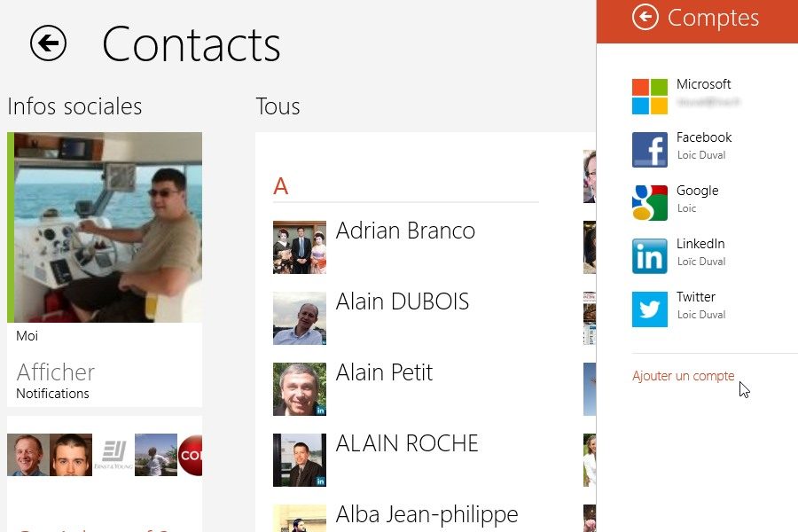The width and height of the screenshot is (798, 532).
Task: Open Alain DUBOIS's contact photo
Action: (x=300, y=318)
